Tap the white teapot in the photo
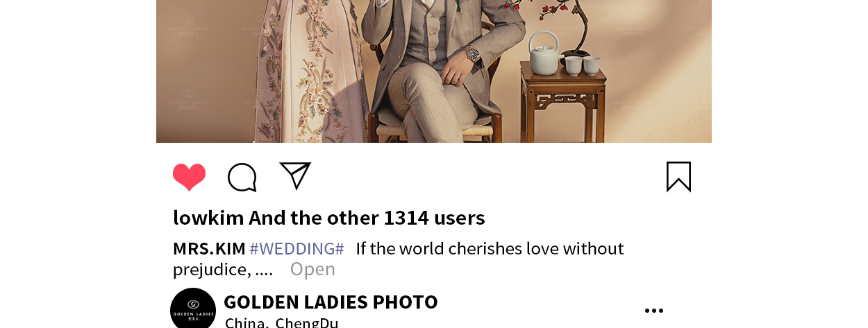The height and width of the screenshot is (328, 868). point(544,53)
